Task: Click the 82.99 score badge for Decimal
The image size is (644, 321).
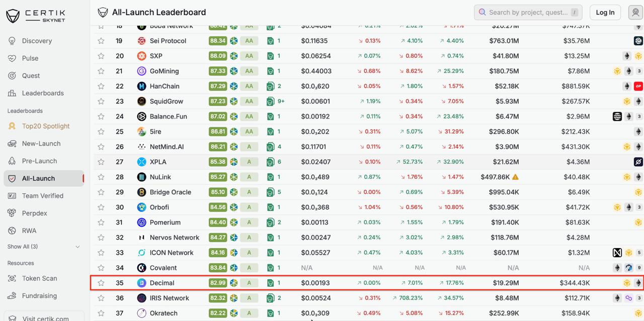Action: [218, 283]
